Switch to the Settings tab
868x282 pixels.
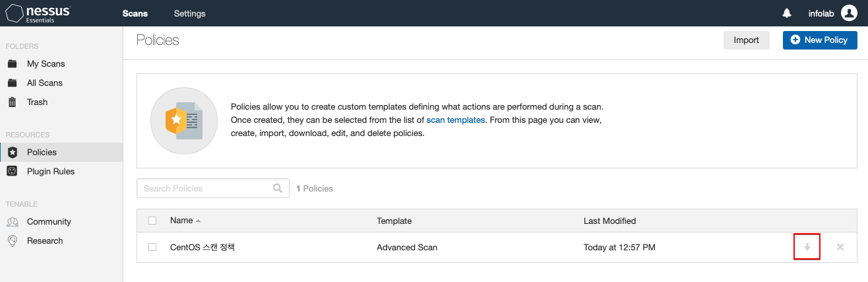click(189, 13)
